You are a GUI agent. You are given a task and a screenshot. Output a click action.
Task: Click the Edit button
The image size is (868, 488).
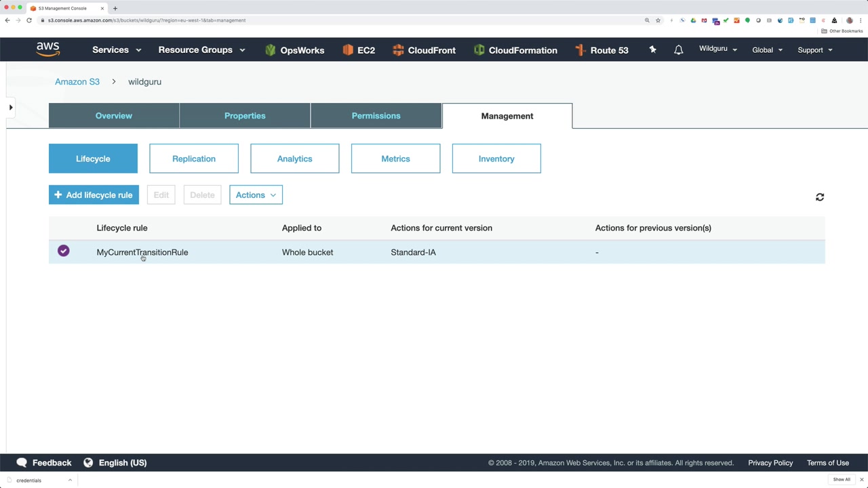tap(161, 195)
